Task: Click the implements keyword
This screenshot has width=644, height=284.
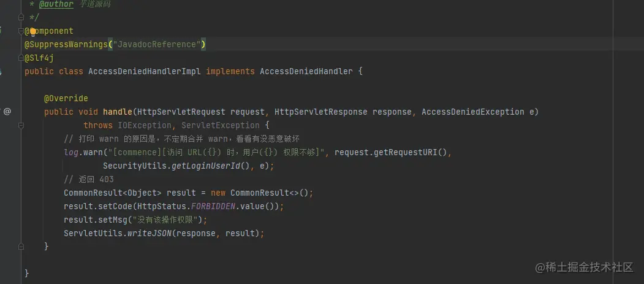Action: (x=230, y=72)
